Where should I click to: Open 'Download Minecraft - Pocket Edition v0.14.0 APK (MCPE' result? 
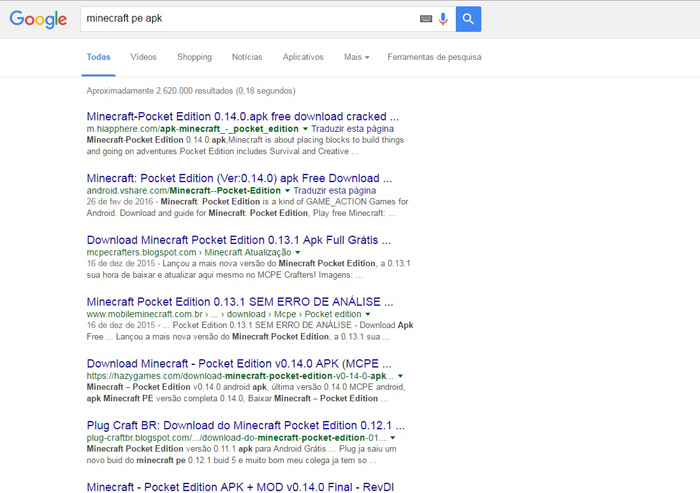pos(239,363)
